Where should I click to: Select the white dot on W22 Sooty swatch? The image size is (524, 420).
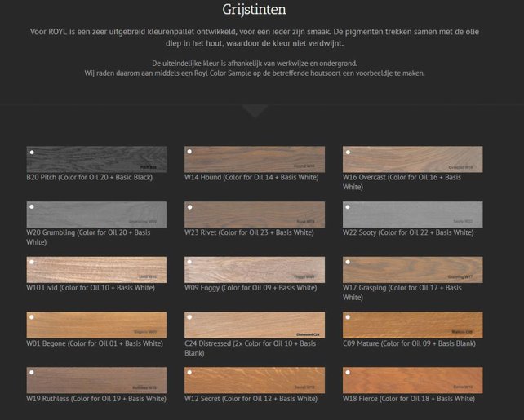(x=349, y=208)
